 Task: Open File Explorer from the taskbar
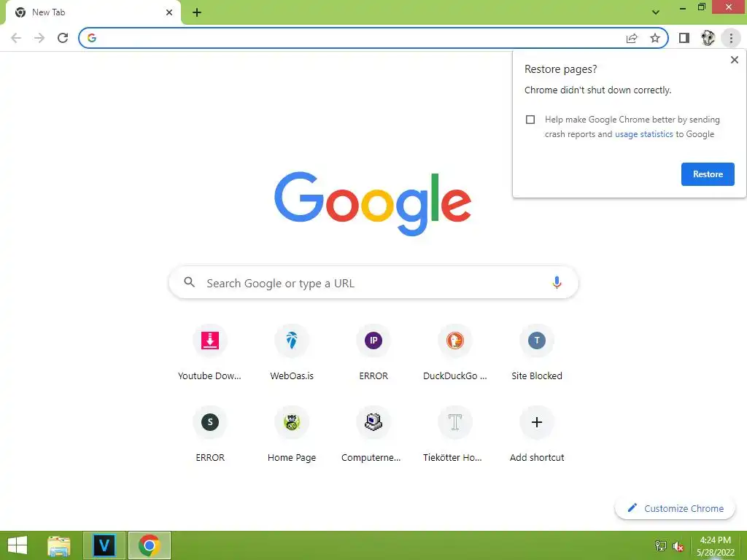click(59, 545)
